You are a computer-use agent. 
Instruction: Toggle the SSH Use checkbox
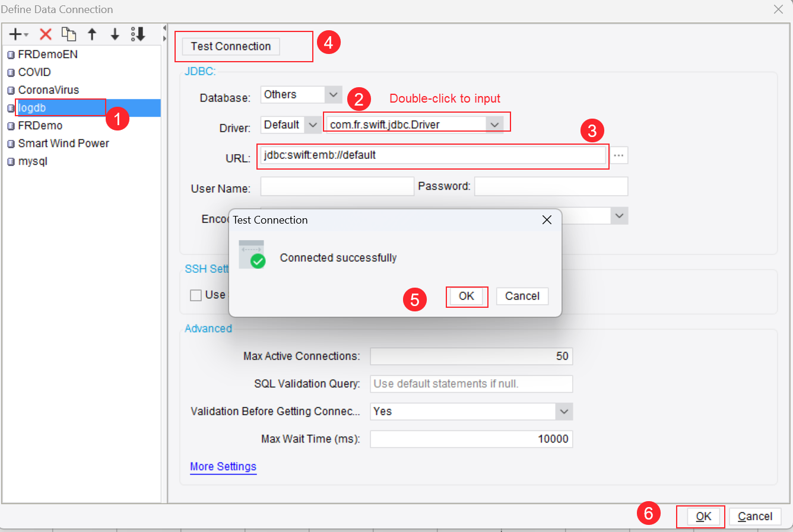tap(196, 295)
